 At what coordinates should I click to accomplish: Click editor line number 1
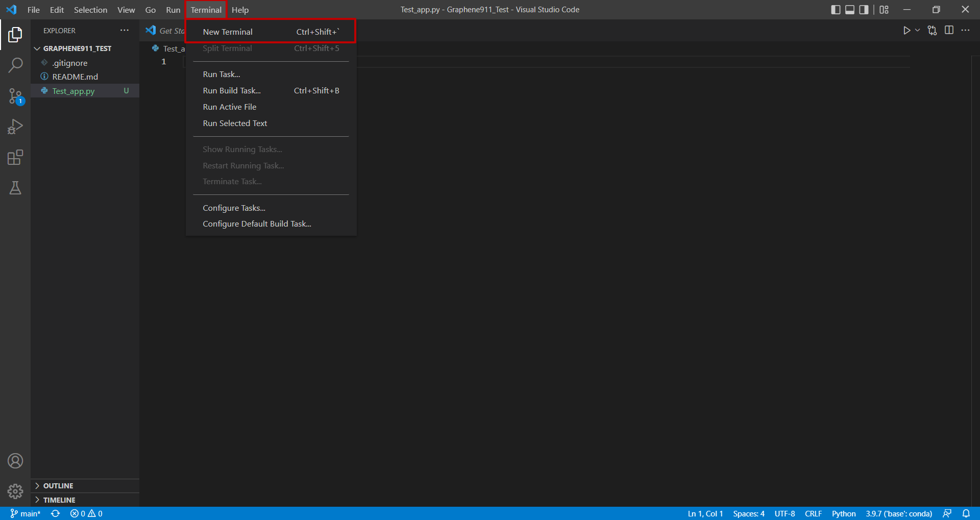(x=164, y=62)
